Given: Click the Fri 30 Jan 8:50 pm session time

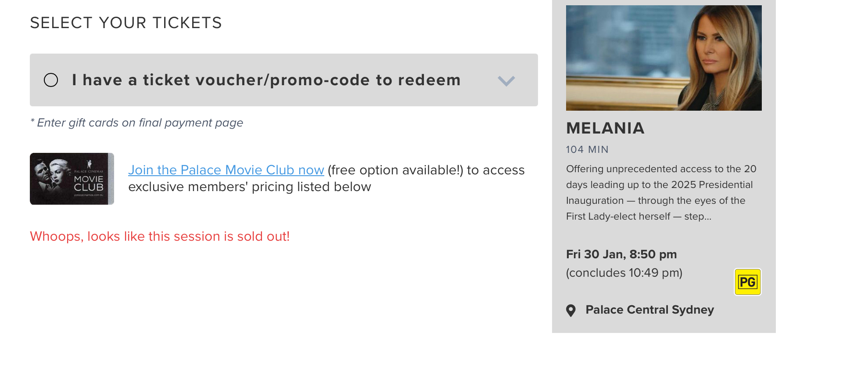Looking at the screenshot, I should click(621, 254).
